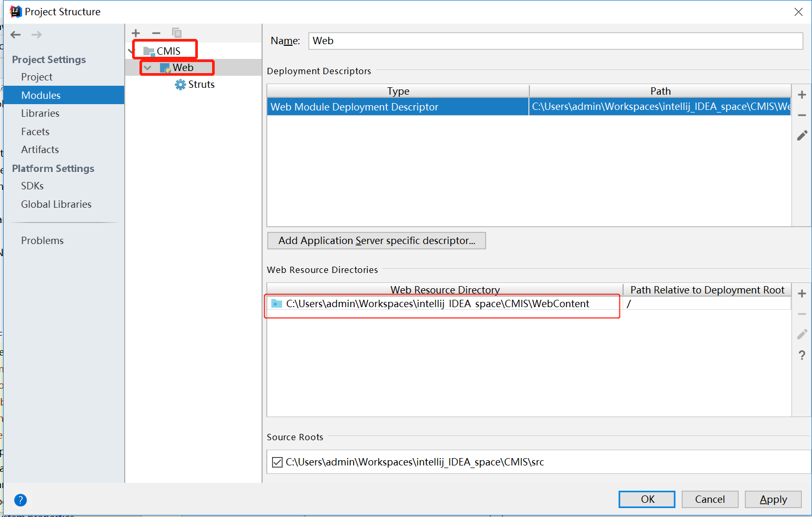Viewport: 812px width, 517px height.
Task: Add a new module with the plus icon
Action: pyautogui.click(x=136, y=33)
